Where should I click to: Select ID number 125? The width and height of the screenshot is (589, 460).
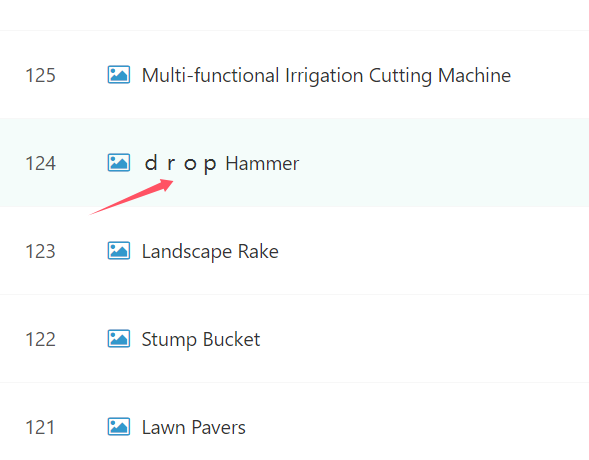click(40, 75)
